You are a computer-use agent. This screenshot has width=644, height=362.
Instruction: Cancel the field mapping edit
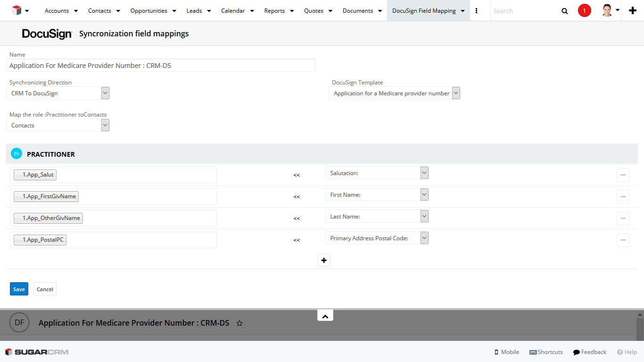45,289
